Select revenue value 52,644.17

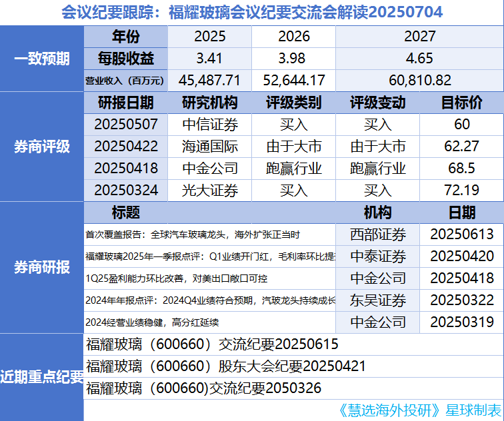[x=294, y=81]
